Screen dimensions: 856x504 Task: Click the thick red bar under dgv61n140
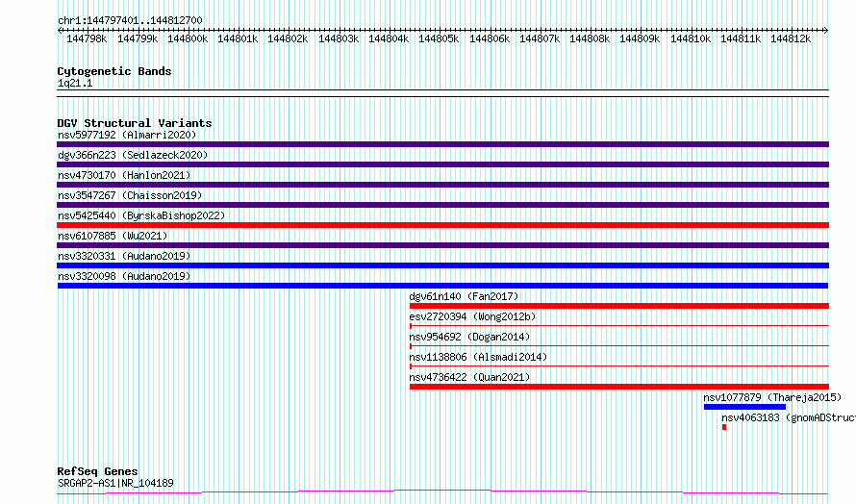pos(619,306)
